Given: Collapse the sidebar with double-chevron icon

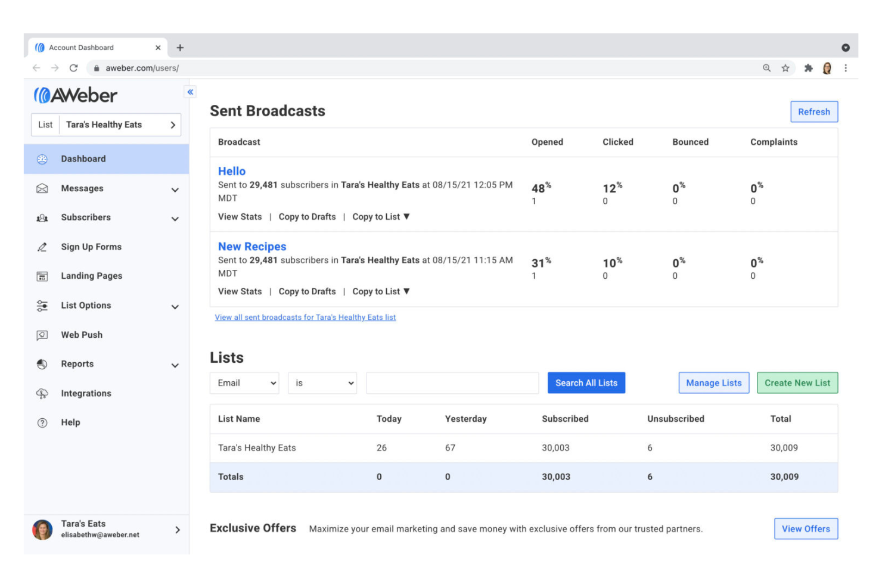Looking at the screenshot, I should (x=190, y=92).
